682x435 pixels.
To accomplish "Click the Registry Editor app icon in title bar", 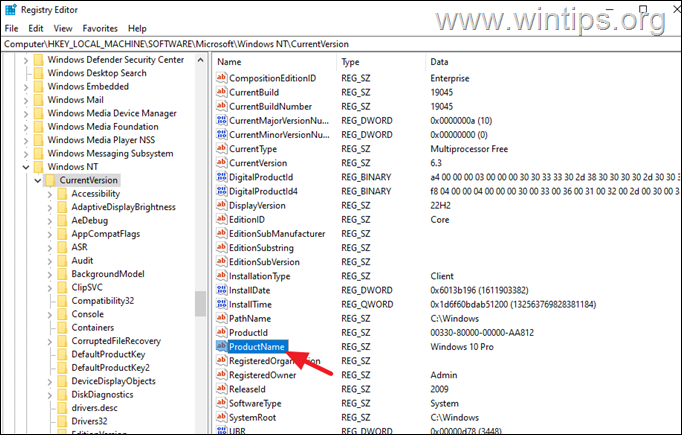I will pos(10,10).
